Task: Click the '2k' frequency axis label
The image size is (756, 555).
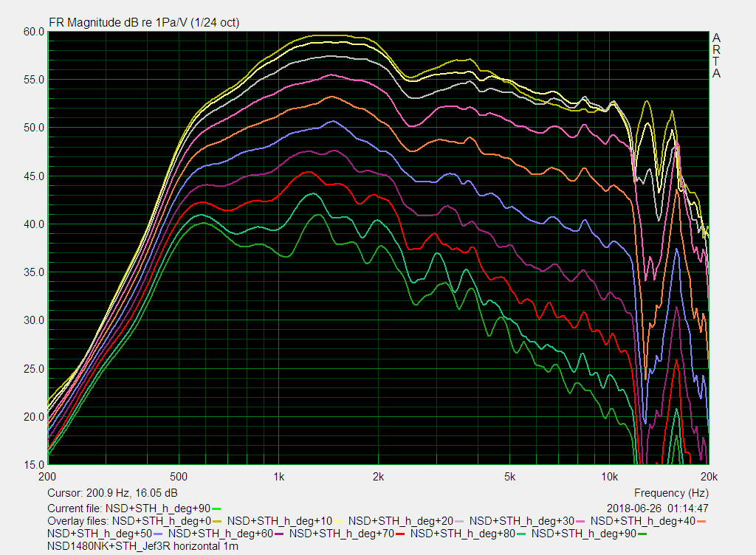Action: pyautogui.click(x=379, y=477)
